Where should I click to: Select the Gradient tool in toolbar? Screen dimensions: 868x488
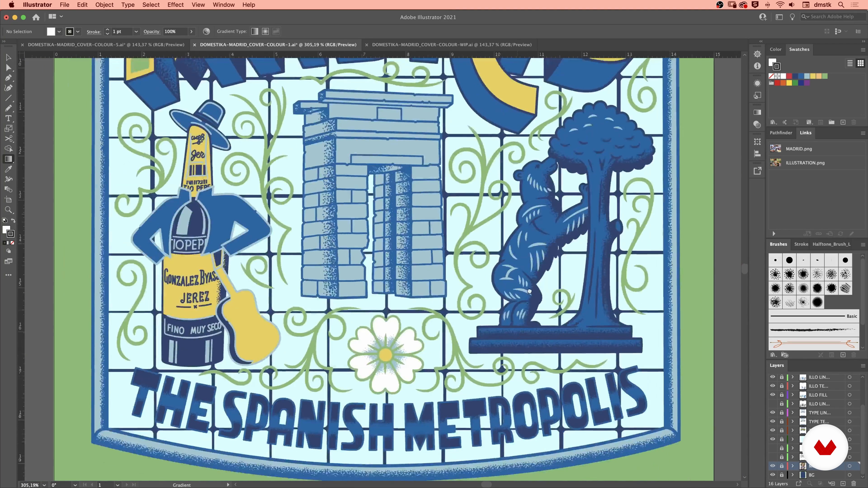point(8,159)
